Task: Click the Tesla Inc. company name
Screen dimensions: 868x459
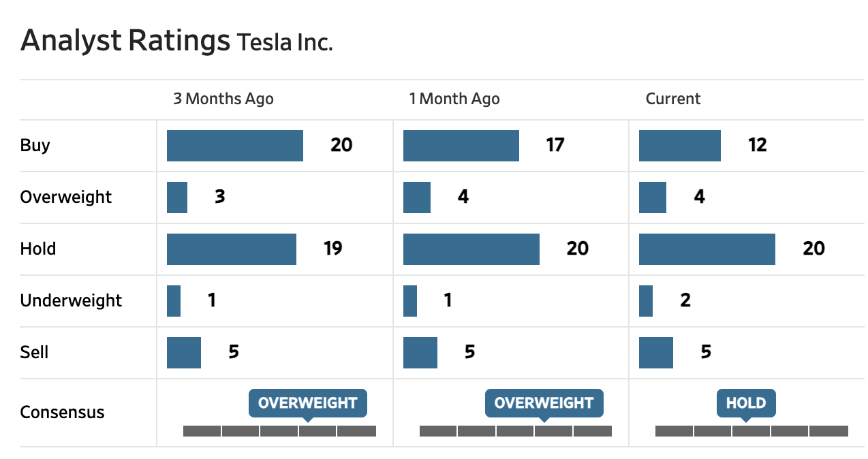Action: (x=285, y=43)
